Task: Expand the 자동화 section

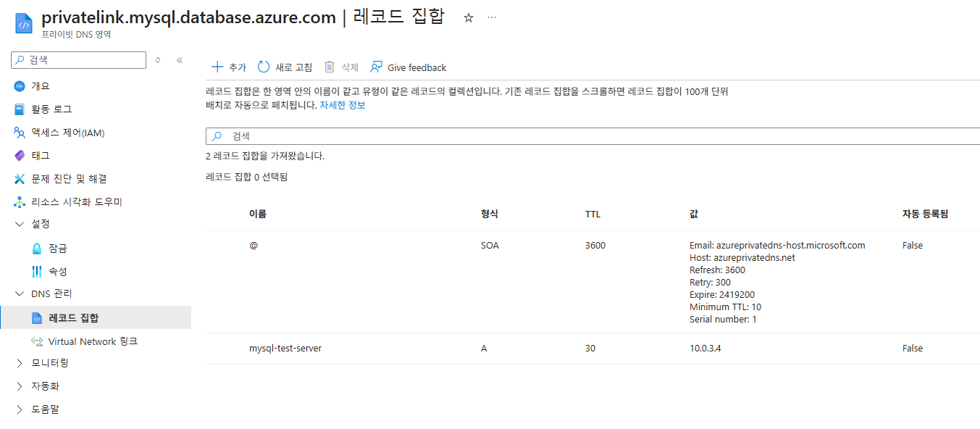Action: pyautogui.click(x=20, y=386)
